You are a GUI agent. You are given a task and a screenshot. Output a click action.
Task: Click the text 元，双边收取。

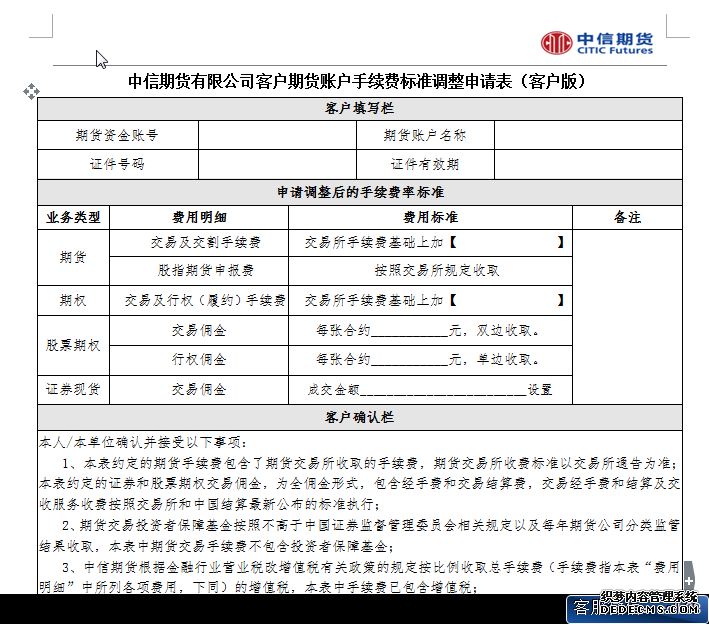coord(494,331)
